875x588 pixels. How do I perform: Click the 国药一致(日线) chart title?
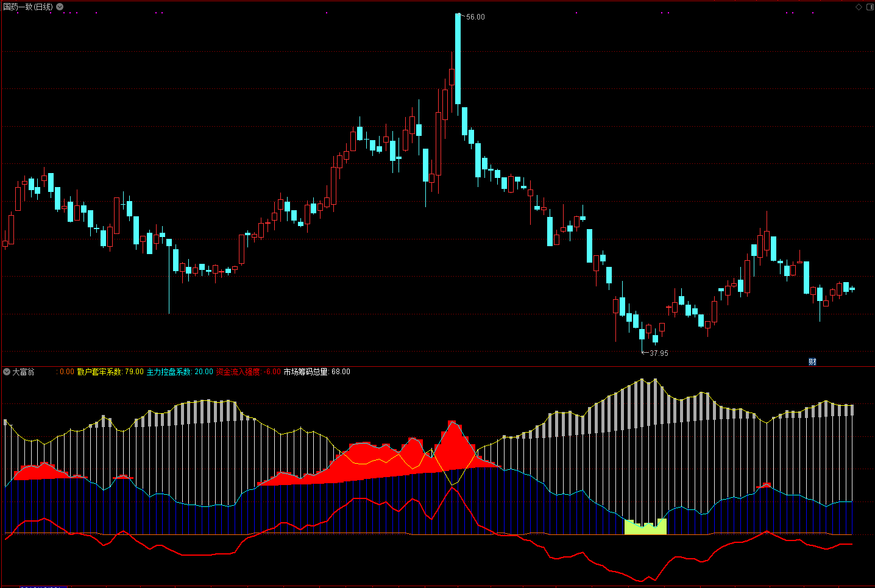point(28,7)
